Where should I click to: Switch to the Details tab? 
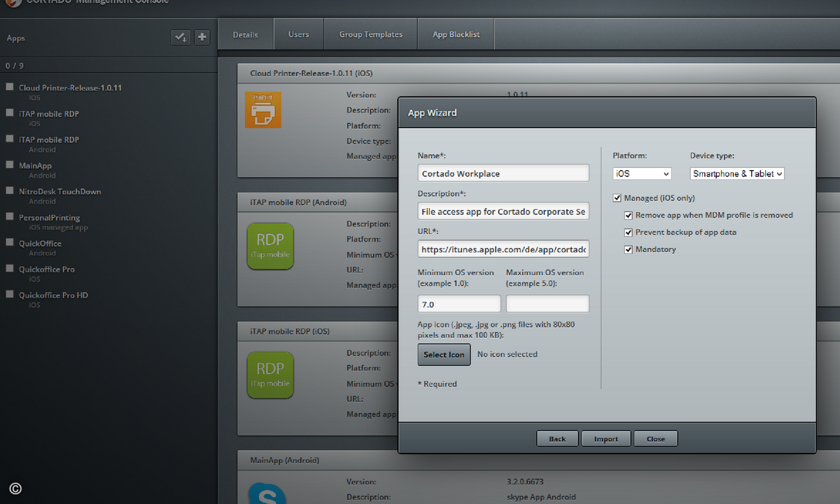(245, 34)
